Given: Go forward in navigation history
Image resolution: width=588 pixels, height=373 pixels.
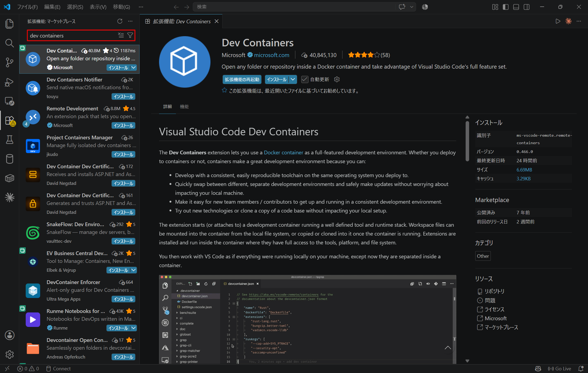Looking at the screenshot, I should (x=187, y=7).
